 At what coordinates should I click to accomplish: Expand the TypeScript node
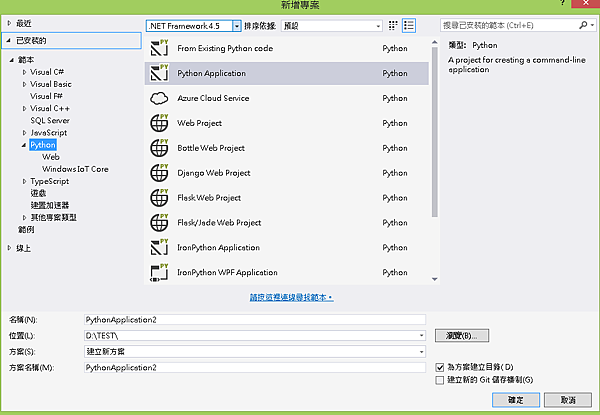coord(24,181)
